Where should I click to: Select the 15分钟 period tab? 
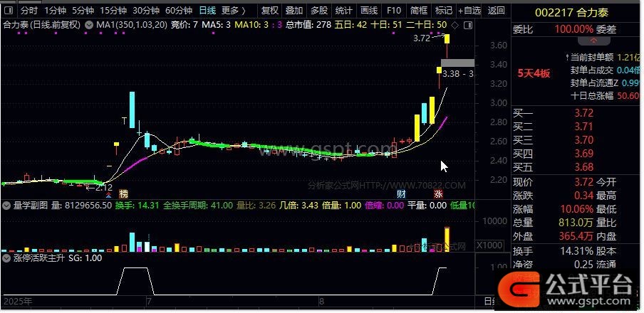tap(113, 10)
